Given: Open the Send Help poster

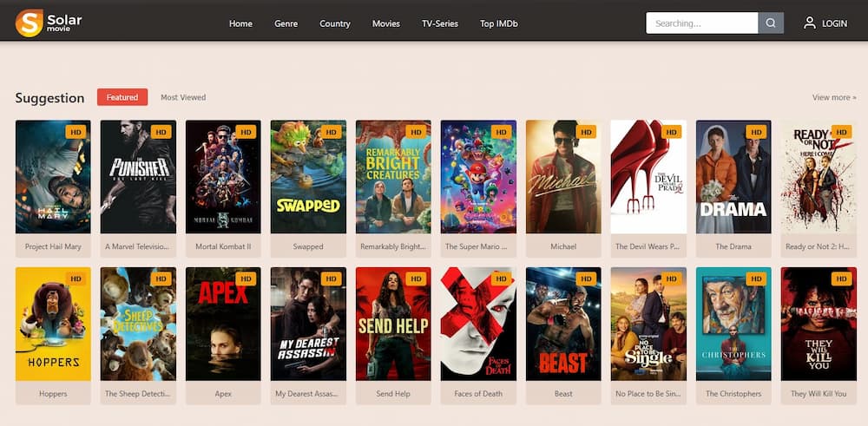Looking at the screenshot, I should (x=393, y=324).
